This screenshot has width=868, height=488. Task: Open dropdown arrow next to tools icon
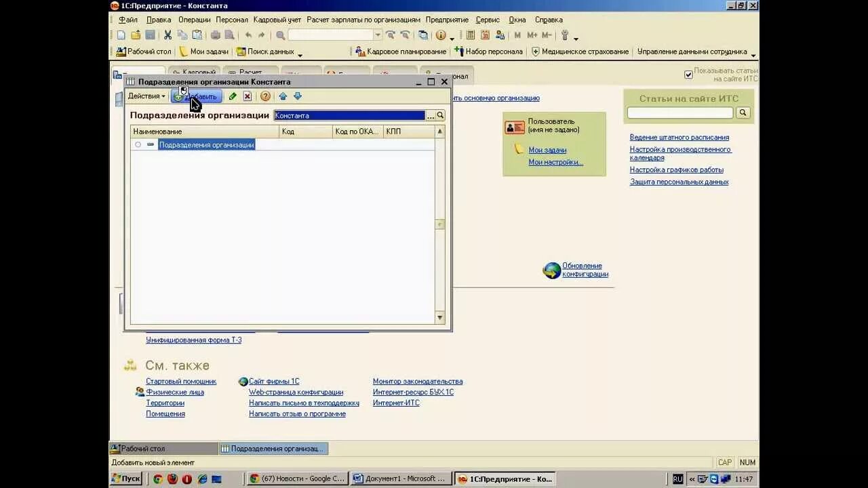(576, 37)
